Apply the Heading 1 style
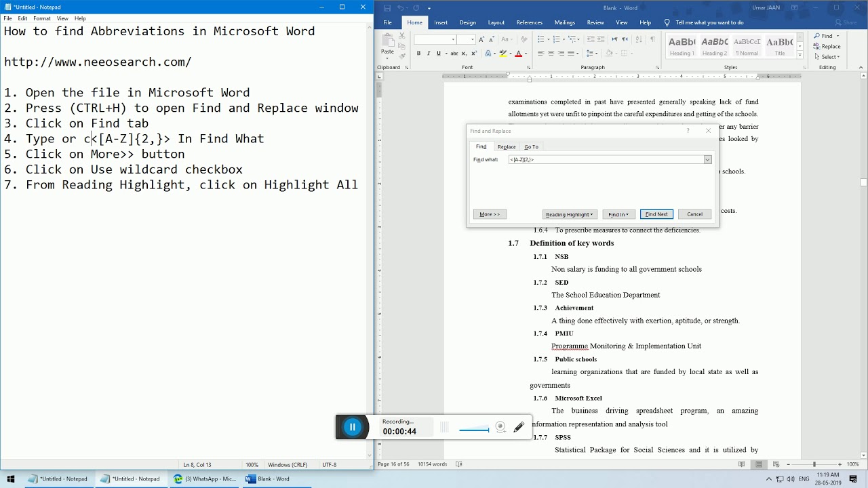 pyautogui.click(x=682, y=46)
